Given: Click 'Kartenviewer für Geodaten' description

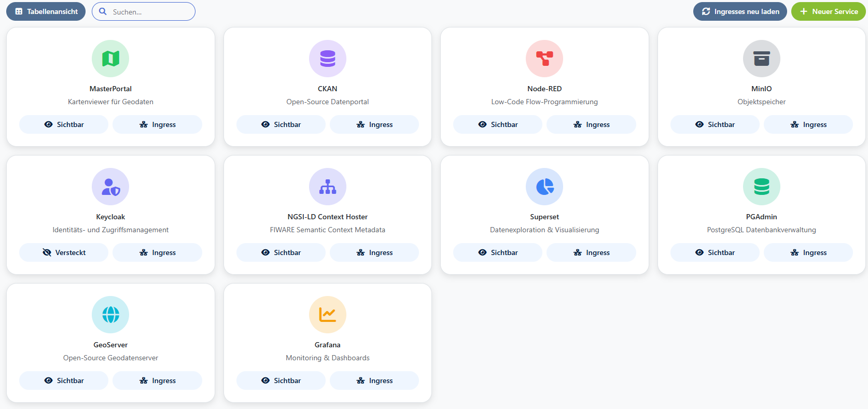Looking at the screenshot, I should tap(110, 102).
